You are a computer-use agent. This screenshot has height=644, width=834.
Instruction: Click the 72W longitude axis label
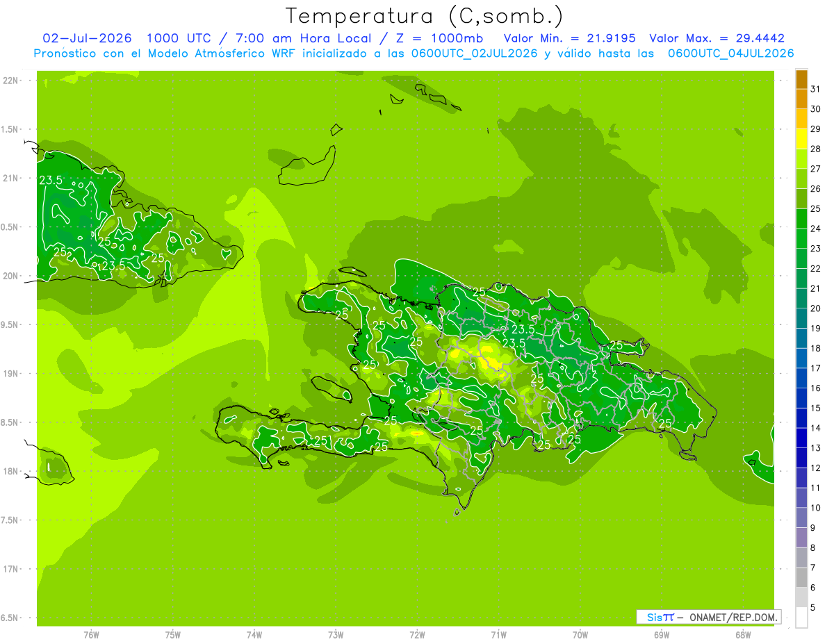[x=417, y=635]
